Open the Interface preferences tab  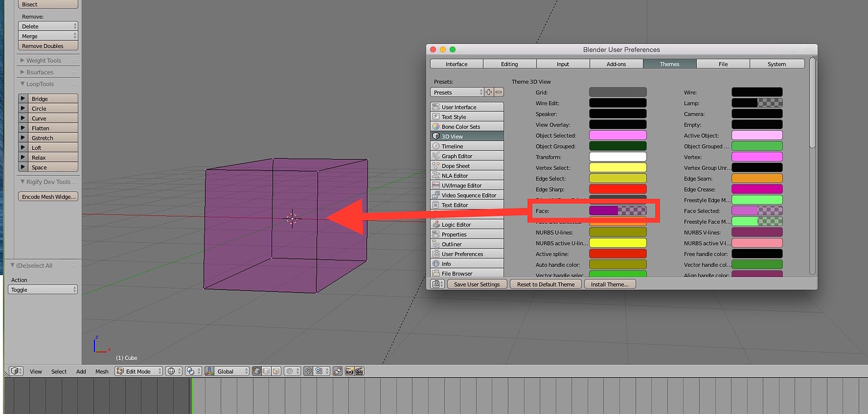click(x=457, y=64)
